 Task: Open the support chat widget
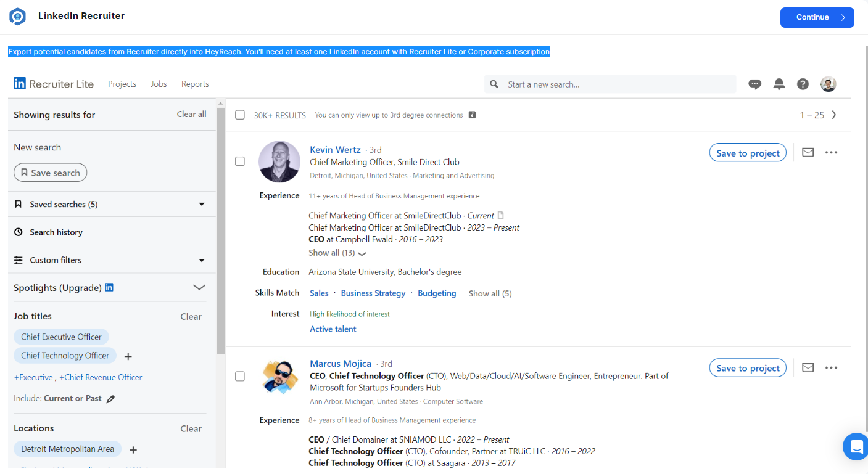[855, 446]
